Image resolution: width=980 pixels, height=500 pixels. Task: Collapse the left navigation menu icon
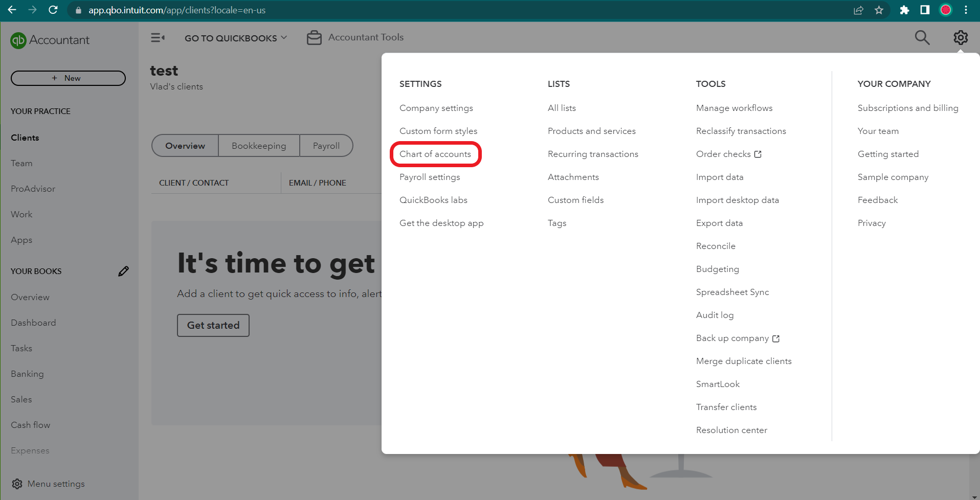[158, 37]
